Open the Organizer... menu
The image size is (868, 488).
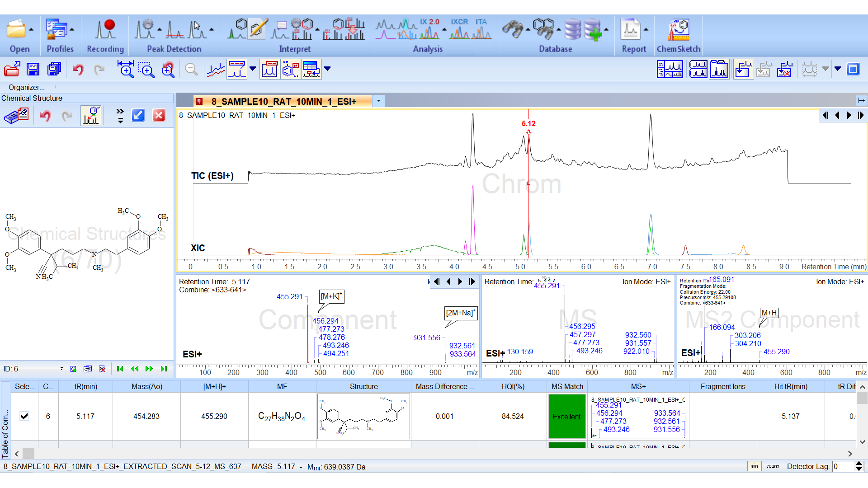click(26, 87)
